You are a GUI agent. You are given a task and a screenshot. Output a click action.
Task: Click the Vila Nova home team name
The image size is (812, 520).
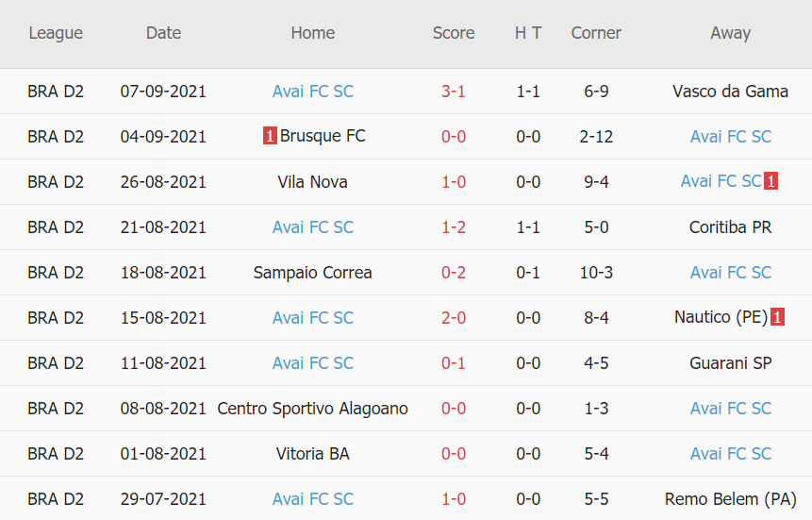[312, 182]
